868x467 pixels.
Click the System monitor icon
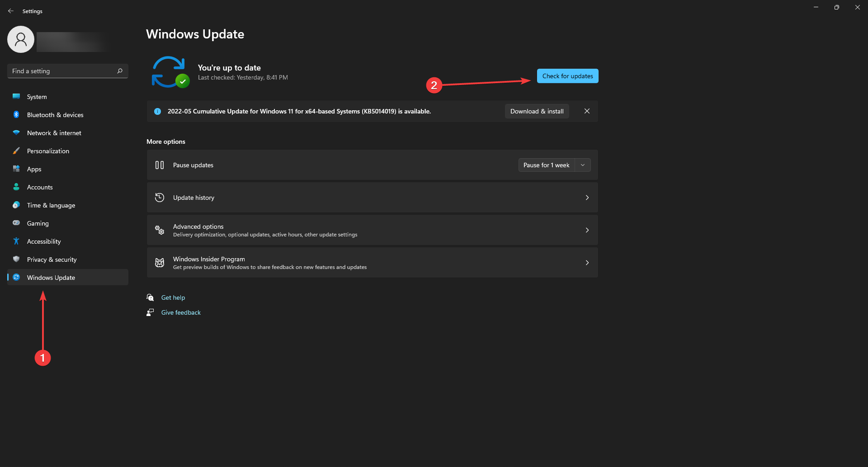click(x=16, y=96)
